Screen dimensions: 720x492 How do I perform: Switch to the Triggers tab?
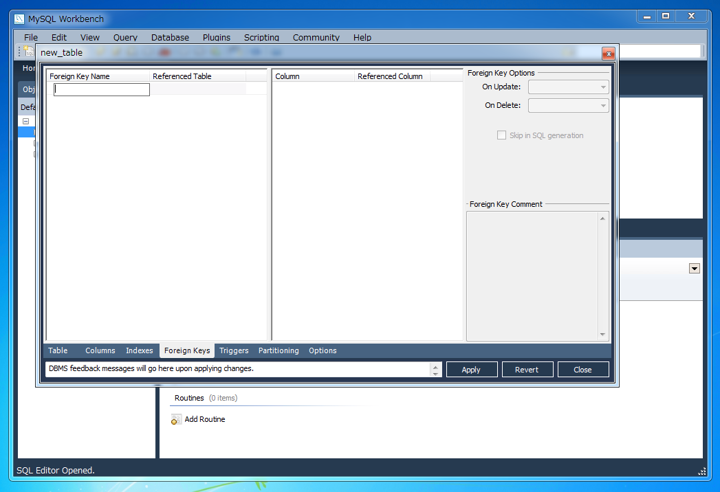[x=234, y=351]
